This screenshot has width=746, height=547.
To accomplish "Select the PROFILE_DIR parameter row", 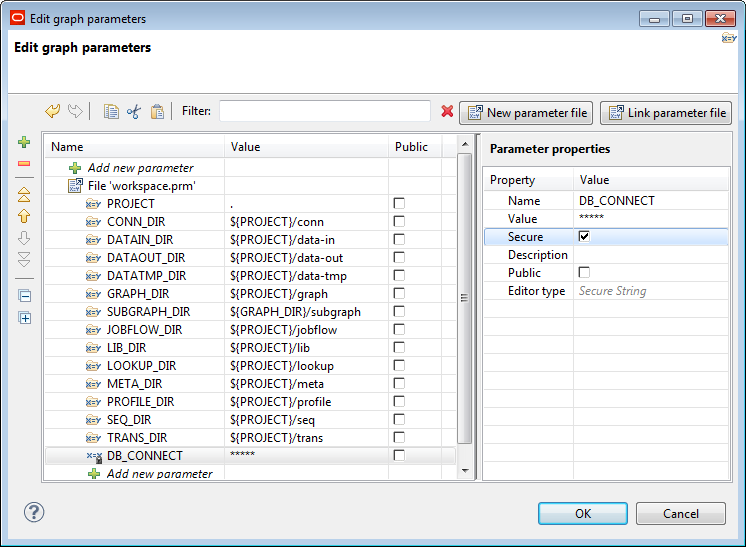I will click(x=250, y=402).
